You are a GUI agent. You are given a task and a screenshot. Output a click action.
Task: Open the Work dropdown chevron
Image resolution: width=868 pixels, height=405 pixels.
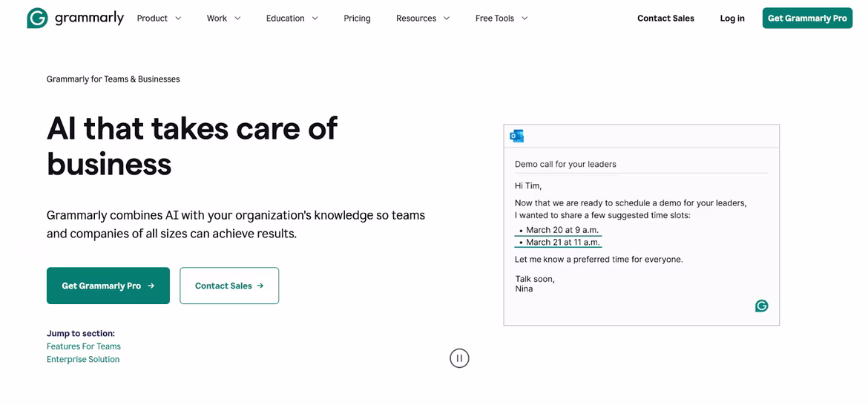click(x=237, y=19)
